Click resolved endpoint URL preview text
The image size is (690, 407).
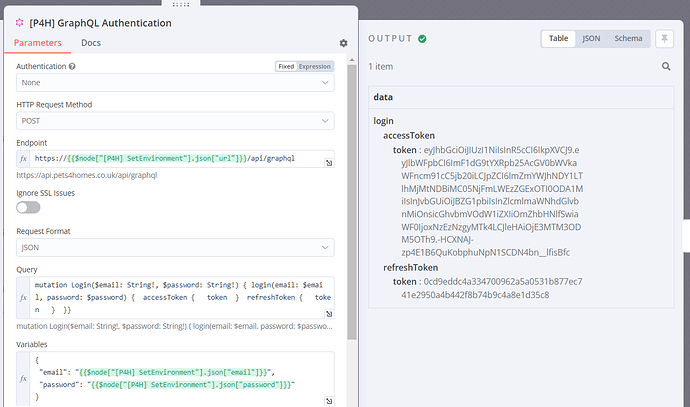pyautogui.click(x=87, y=175)
